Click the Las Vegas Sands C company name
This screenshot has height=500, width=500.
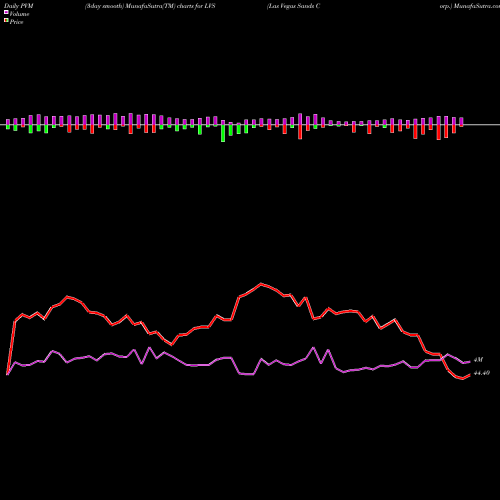pos(293,6)
